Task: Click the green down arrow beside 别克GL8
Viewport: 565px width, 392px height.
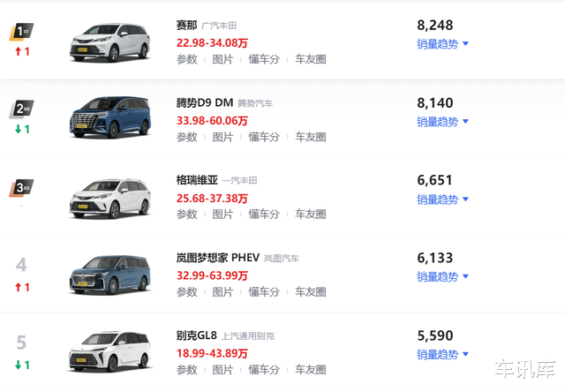Action: (x=18, y=365)
